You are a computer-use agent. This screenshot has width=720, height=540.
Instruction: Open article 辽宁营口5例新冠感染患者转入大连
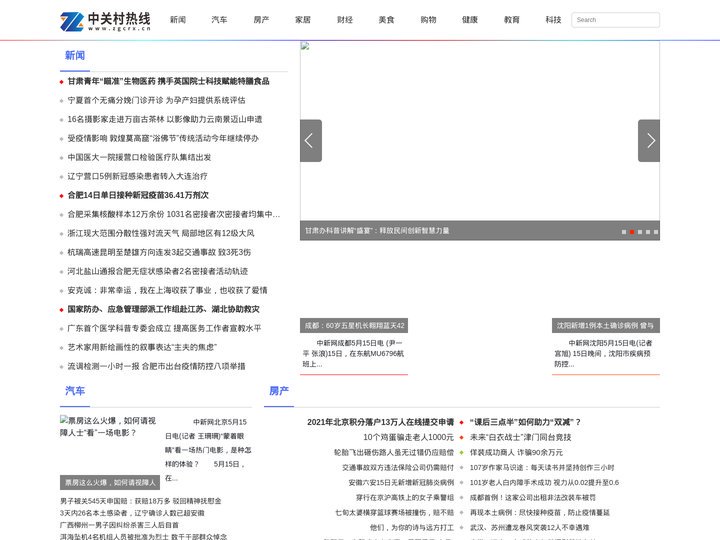coord(137,176)
